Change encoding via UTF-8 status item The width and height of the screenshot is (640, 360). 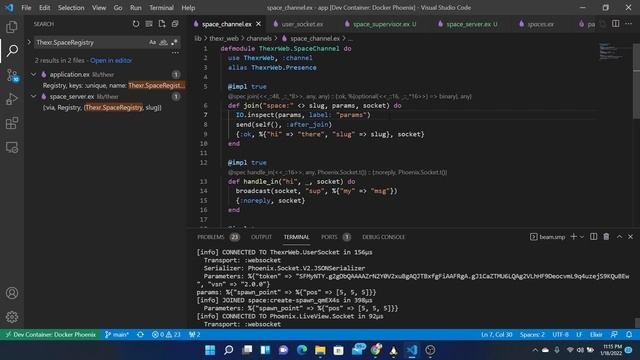[560, 335]
